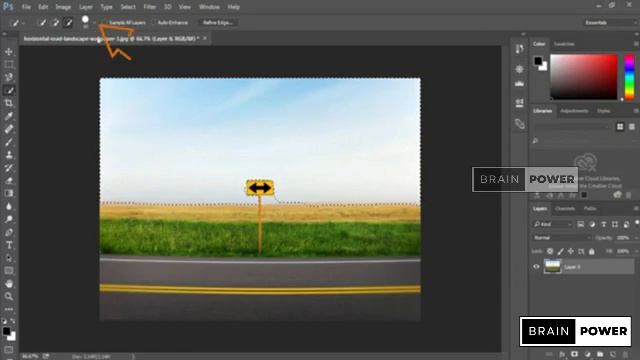Screen dimensions: 640x360
Task: Select the Rectangle shape tool
Action: click(9, 271)
